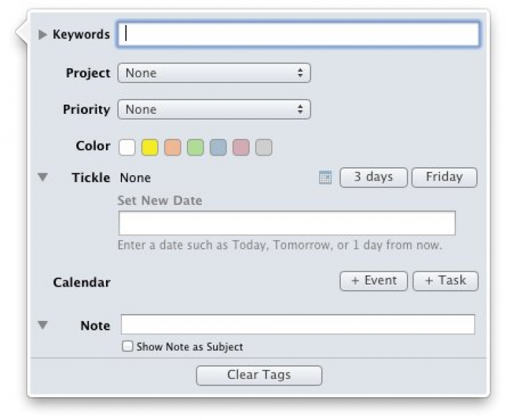Choose the gray color swatch
506x420 pixels.
coord(264,147)
